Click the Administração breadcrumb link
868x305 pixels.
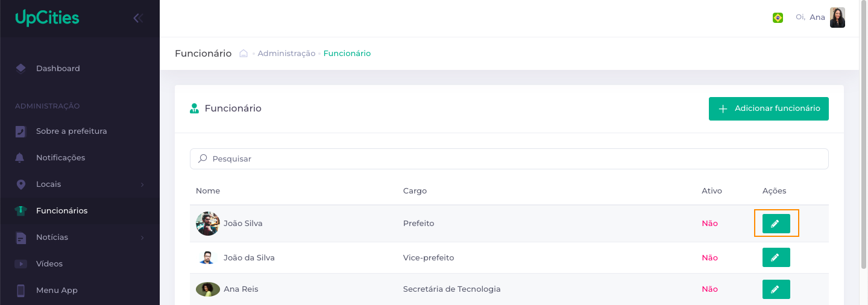286,53
